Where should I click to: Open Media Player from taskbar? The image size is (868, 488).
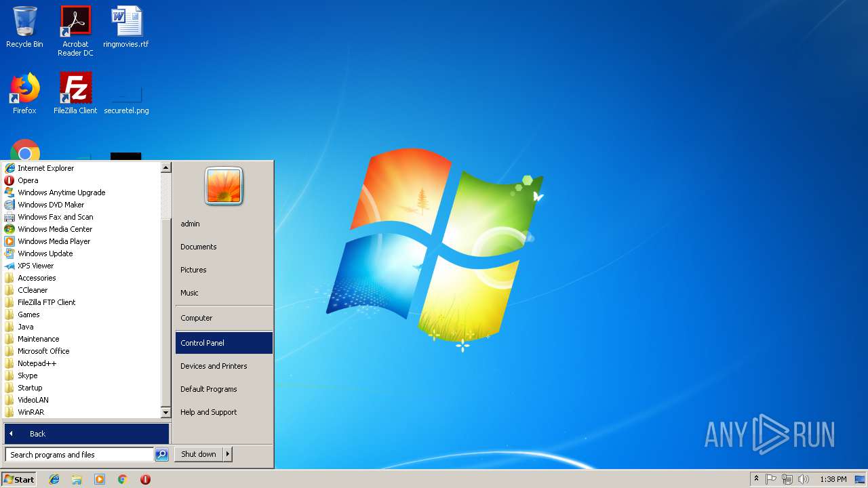100,479
